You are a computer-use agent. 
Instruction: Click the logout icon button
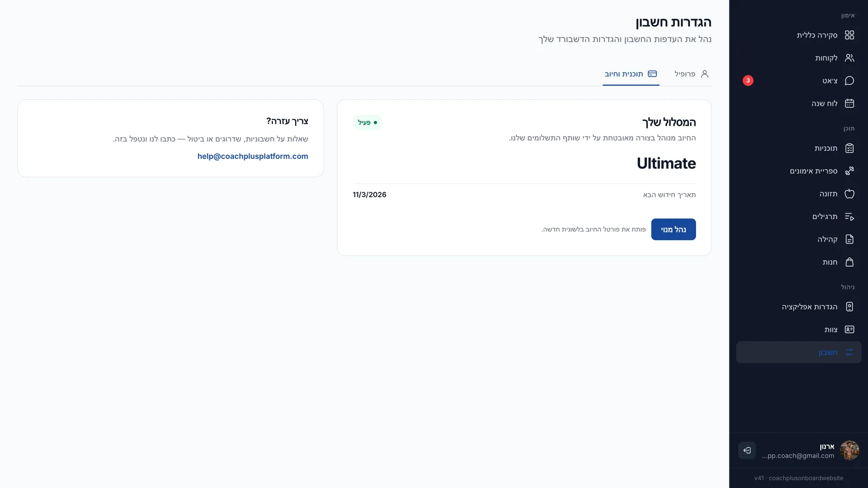pos(747,450)
